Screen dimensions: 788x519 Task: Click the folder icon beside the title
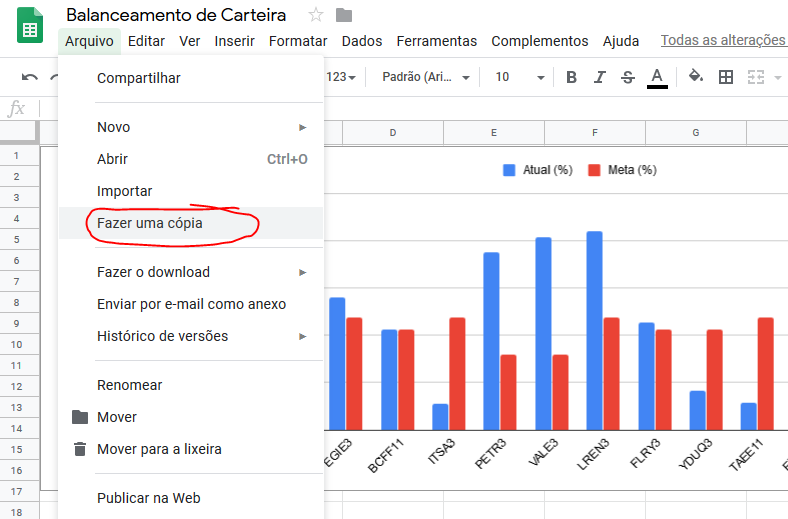coord(344,15)
